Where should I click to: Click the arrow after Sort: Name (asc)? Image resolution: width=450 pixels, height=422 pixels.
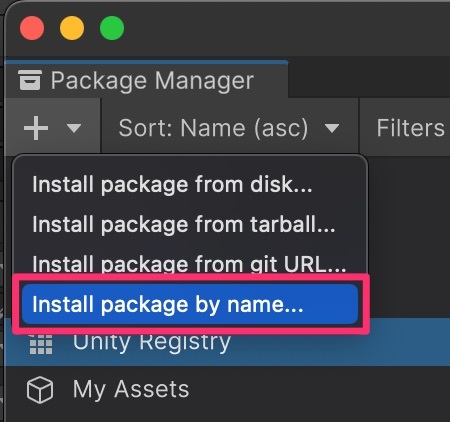(332, 128)
